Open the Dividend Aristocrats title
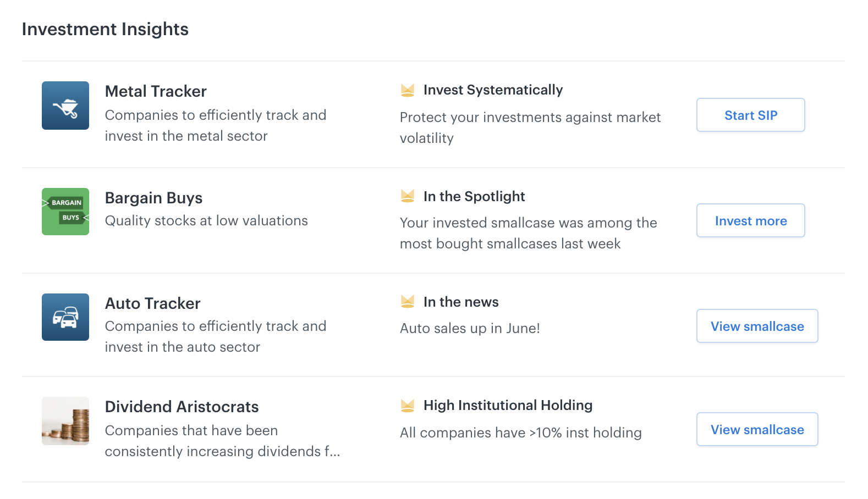Screen dimensions: 868x499 tap(182, 407)
